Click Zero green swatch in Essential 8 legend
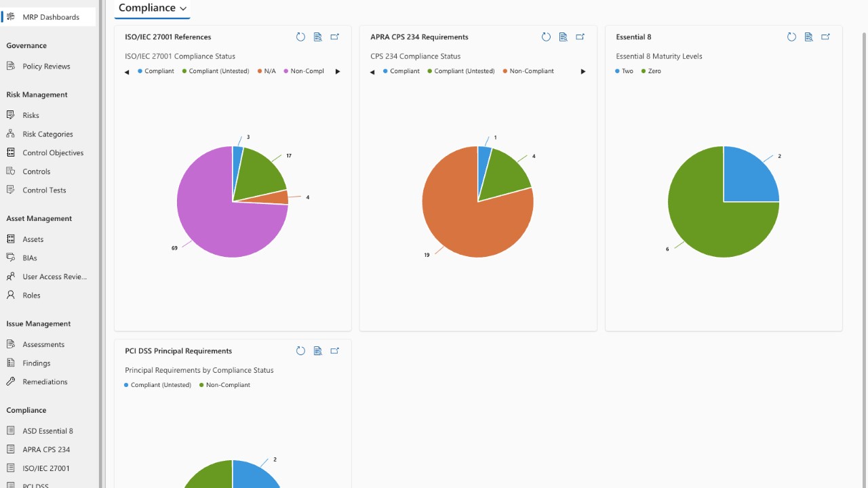 coord(644,71)
